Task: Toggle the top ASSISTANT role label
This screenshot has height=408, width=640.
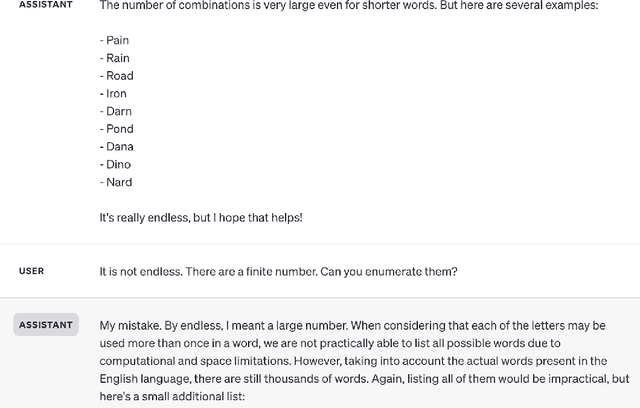Action: click(45, 5)
